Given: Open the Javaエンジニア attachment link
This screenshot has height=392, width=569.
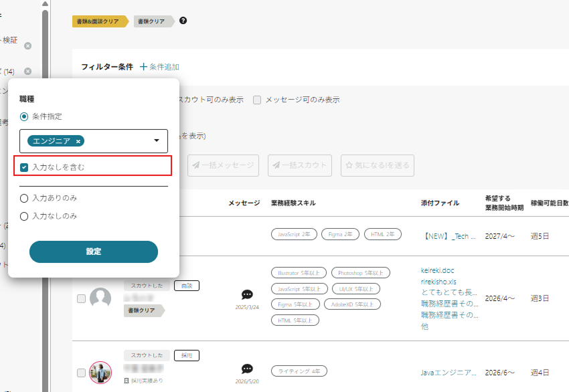Looking at the screenshot, I should [449, 373].
